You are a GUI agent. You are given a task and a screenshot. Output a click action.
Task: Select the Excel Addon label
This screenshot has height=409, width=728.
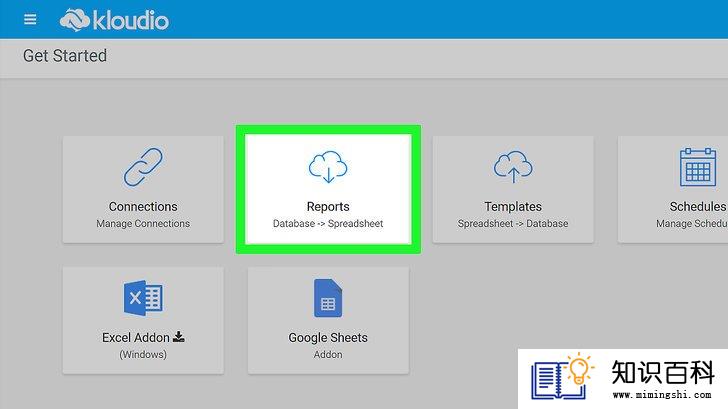point(136,338)
